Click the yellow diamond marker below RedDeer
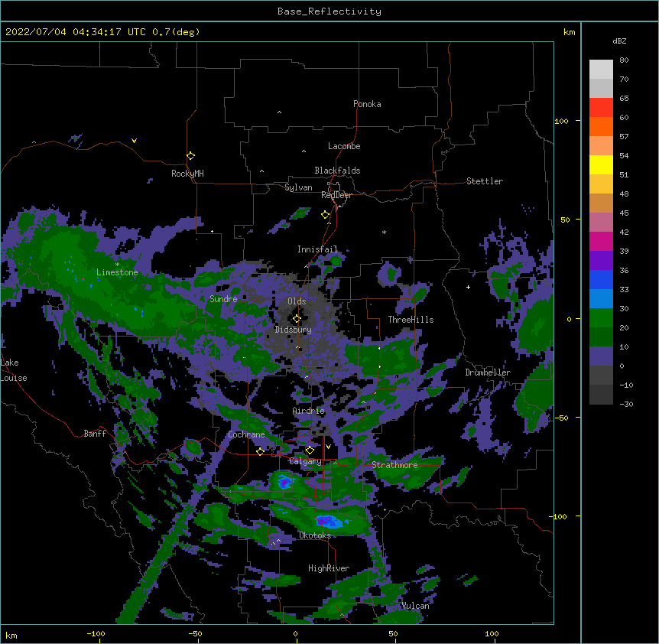659x644 pixels. [x=325, y=215]
